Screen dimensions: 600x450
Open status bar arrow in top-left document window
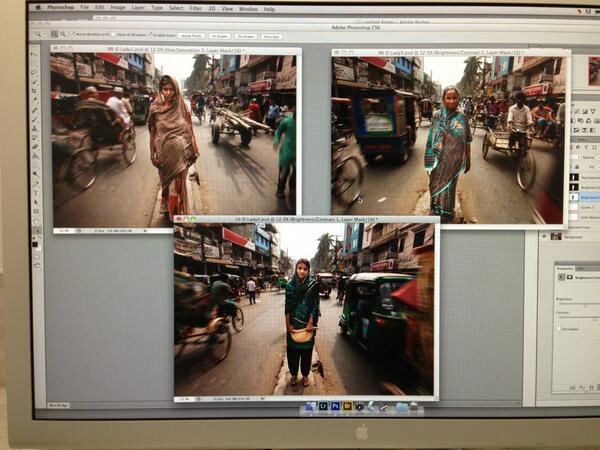[145, 231]
